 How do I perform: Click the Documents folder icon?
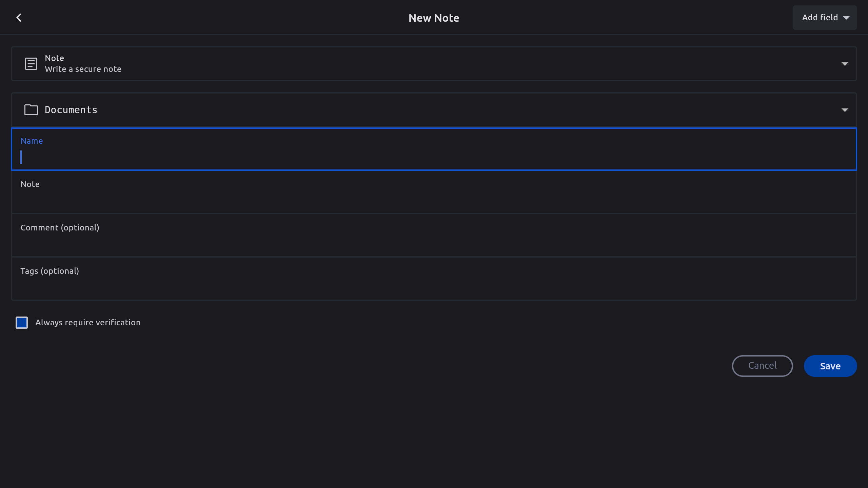click(31, 110)
